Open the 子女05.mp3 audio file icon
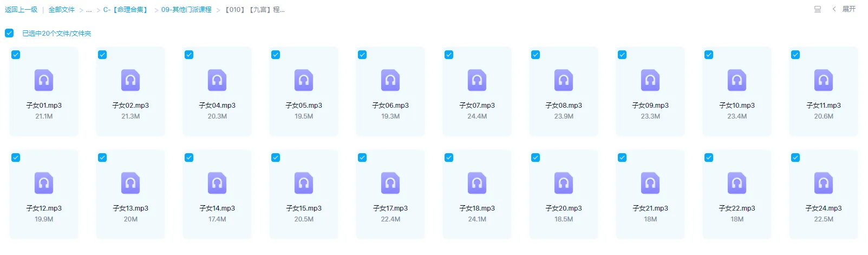Screen dimensions: 868x255 304,80
